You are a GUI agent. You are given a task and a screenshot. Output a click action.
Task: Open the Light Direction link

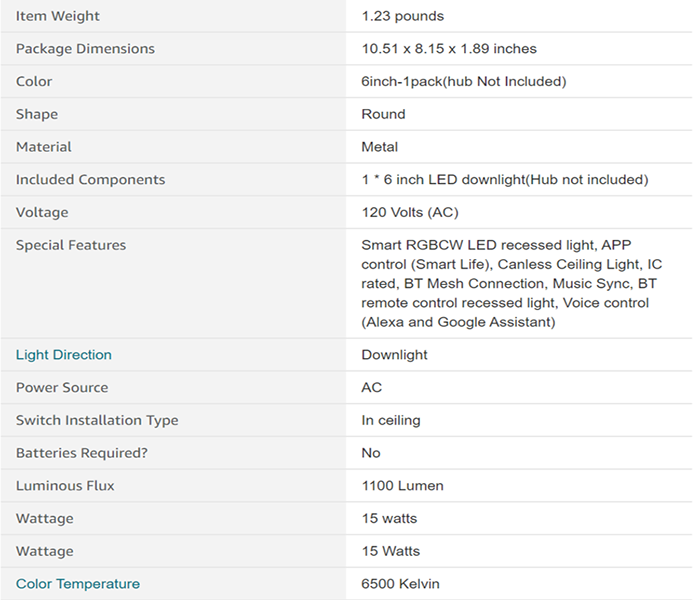(64, 355)
